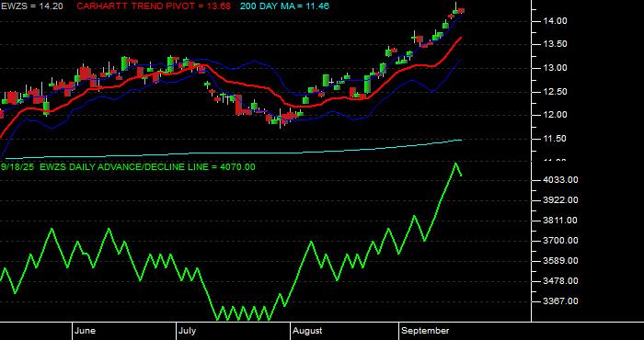The width and height of the screenshot is (644, 340).
Task: Click the latest candlestick near 14.20
Action: coord(462,11)
